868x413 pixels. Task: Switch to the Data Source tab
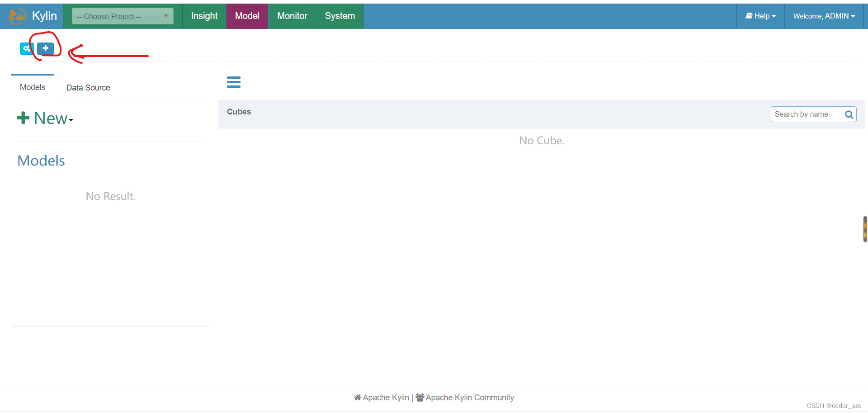coord(88,88)
